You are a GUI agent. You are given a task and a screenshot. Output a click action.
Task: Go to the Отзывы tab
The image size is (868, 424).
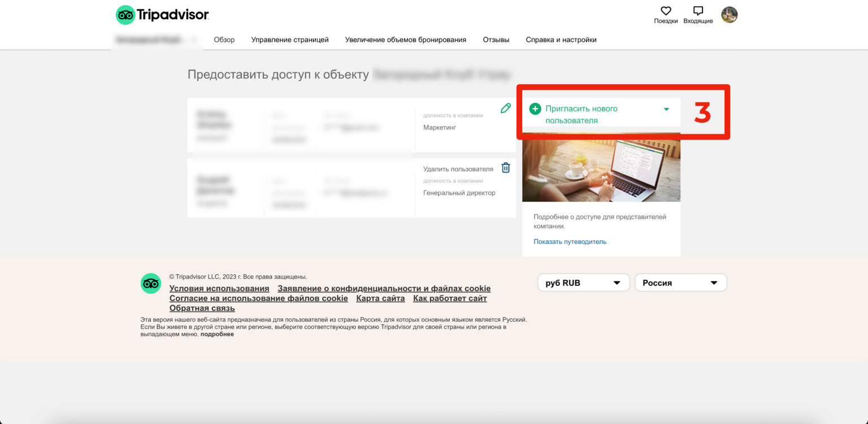496,40
